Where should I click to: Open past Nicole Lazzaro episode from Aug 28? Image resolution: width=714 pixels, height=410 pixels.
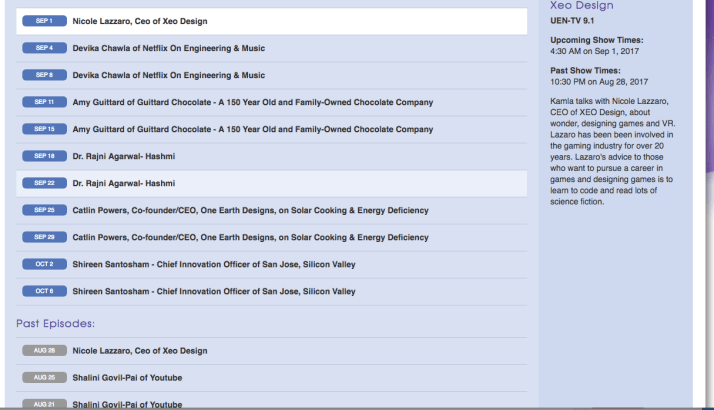tap(140, 351)
